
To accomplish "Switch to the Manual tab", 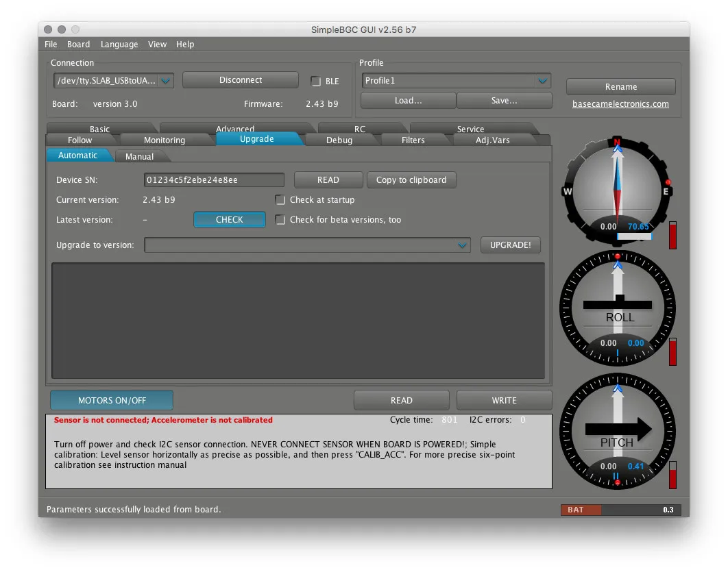I will (139, 156).
